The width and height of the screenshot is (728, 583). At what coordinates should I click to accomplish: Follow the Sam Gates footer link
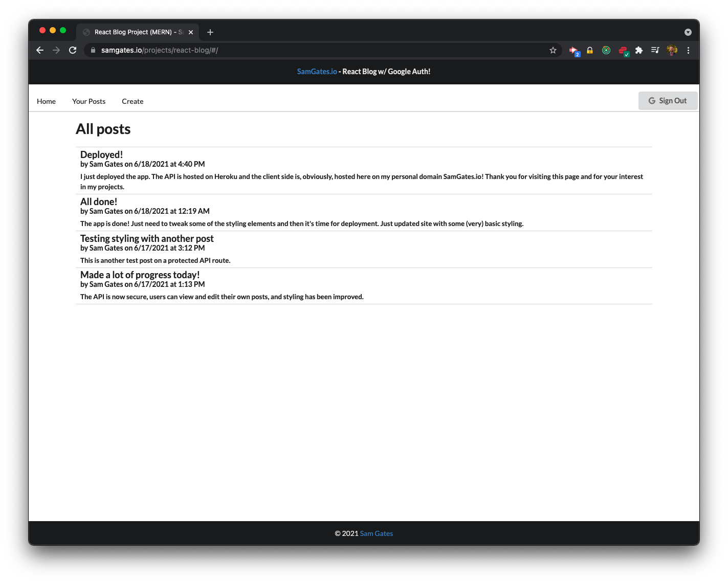point(377,533)
